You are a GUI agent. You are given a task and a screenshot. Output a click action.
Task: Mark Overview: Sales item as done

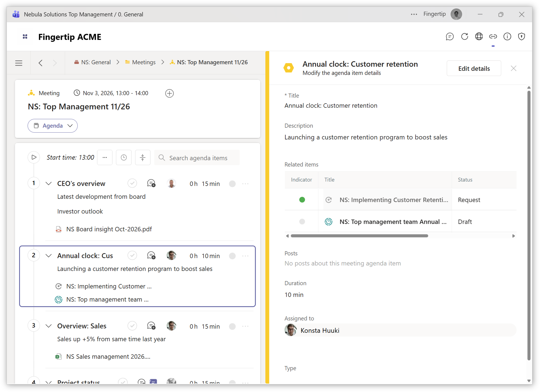point(132,326)
